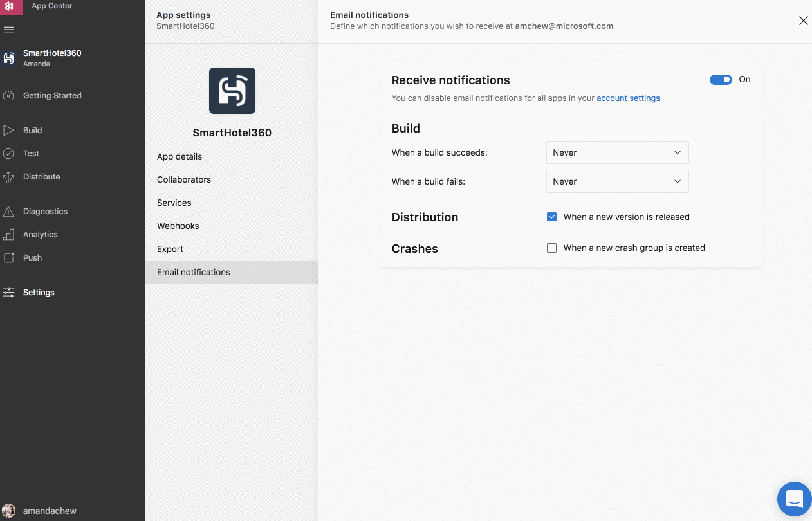Click the App Center logo icon
The image size is (812, 521).
(9, 6)
